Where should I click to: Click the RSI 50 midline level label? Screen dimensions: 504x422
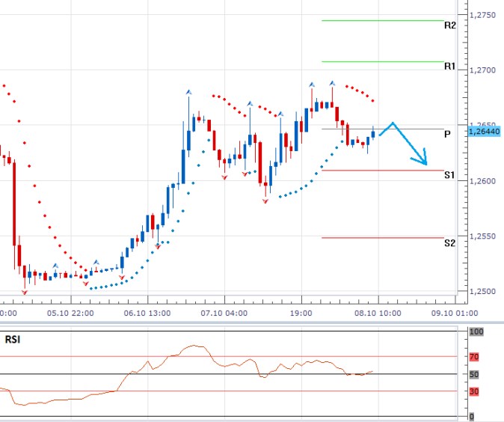tap(474, 374)
